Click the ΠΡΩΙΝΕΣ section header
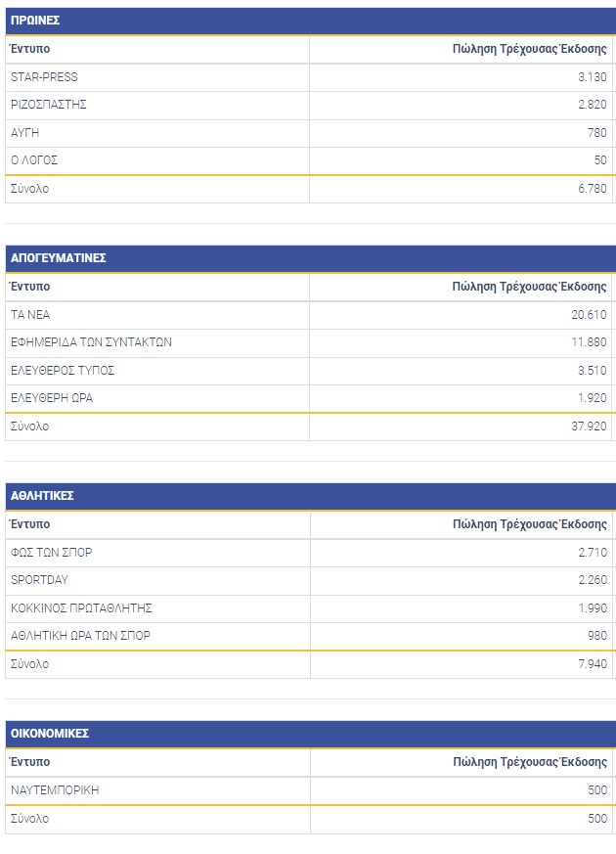616x854 pixels. [35, 21]
